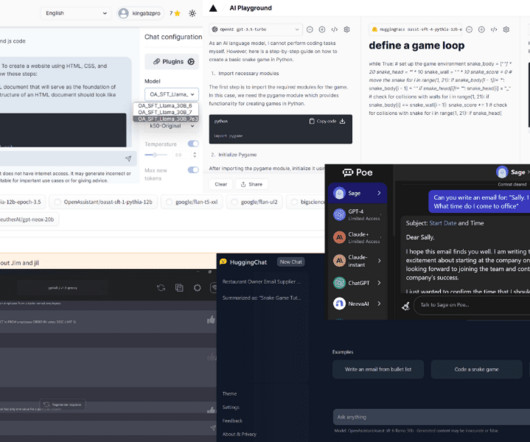Select the Claude+ bot in Poe sidebar
This screenshot has width=530, height=442.
click(358, 238)
